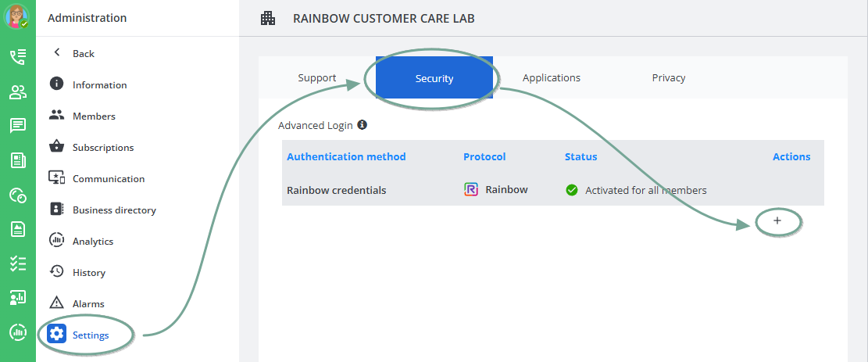This screenshot has width=868, height=362.
Task: Open Settings in Administration menu
Action: [x=90, y=335]
